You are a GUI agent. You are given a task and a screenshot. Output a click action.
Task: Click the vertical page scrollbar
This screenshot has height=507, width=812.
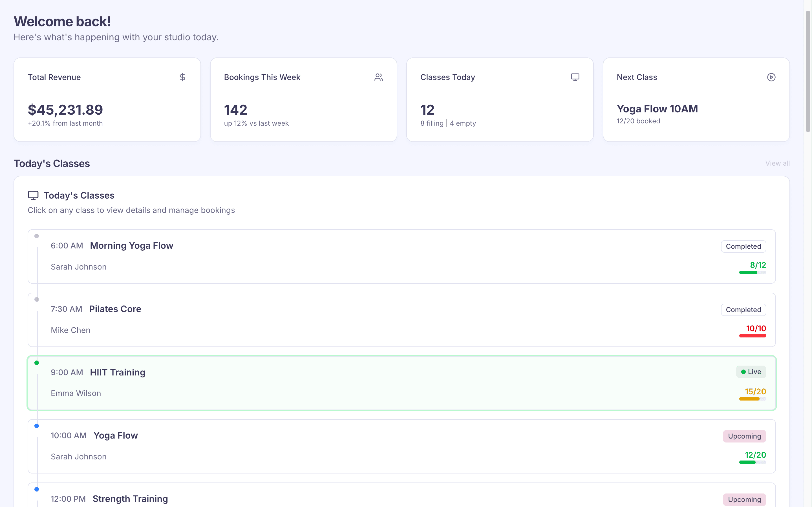(808, 72)
